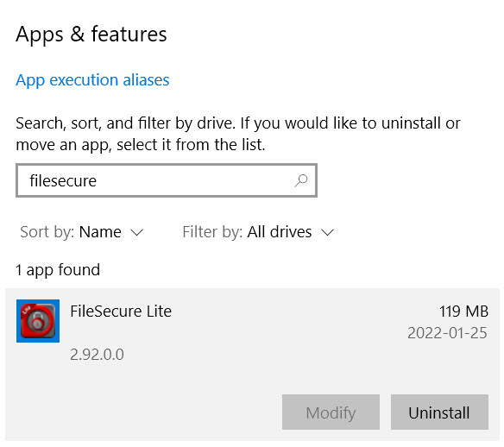
Task: Click the '1 app found' text
Action: coord(58,270)
